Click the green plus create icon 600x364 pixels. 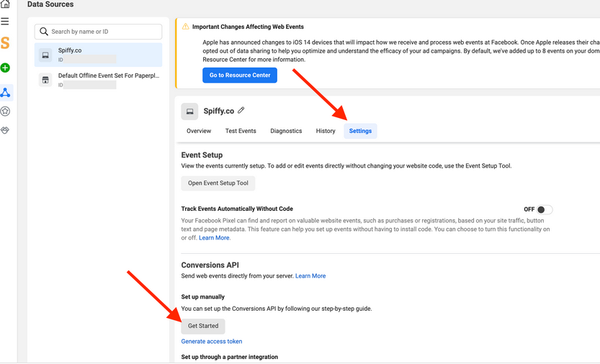point(5,68)
